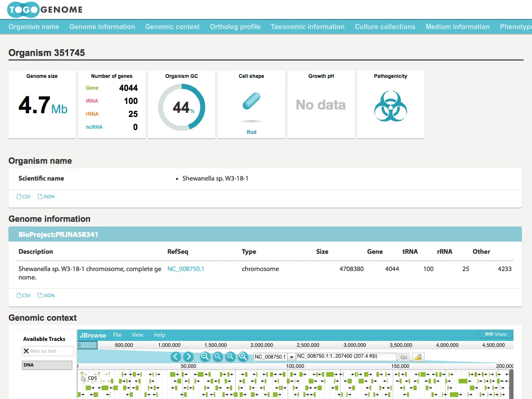Toggle the JBrowse highlight tool
The image size is (532, 399).
[418, 357]
